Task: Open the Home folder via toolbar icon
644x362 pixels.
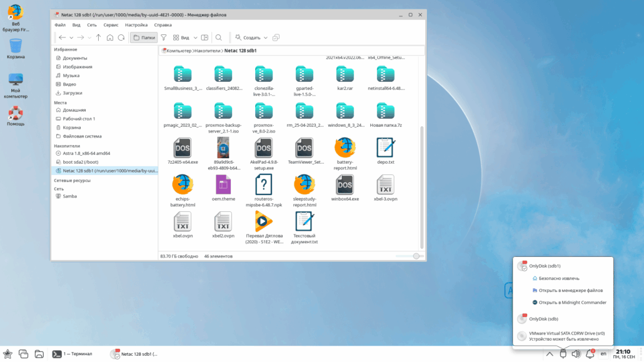Action: click(x=109, y=38)
